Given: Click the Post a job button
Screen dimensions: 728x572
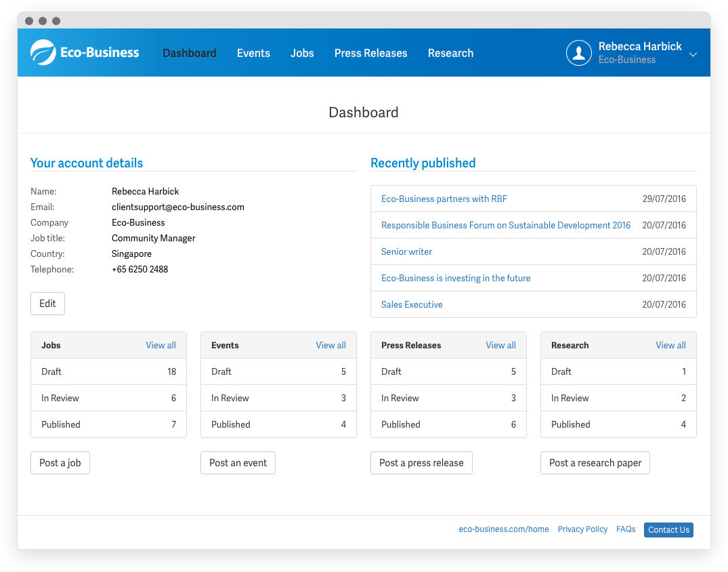Looking at the screenshot, I should (60, 463).
